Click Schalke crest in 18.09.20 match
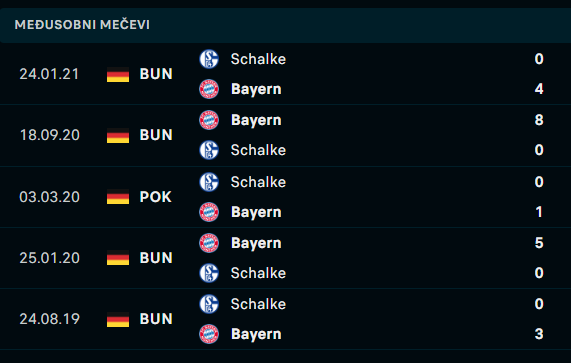The width and height of the screenshot is (571, 363). (209, 150)
